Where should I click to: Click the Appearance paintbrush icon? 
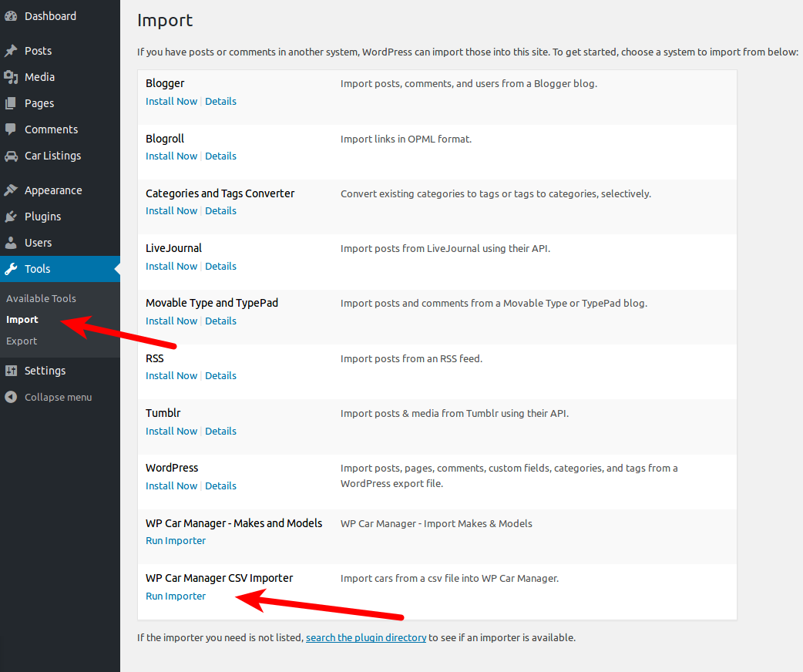[11, 190]
